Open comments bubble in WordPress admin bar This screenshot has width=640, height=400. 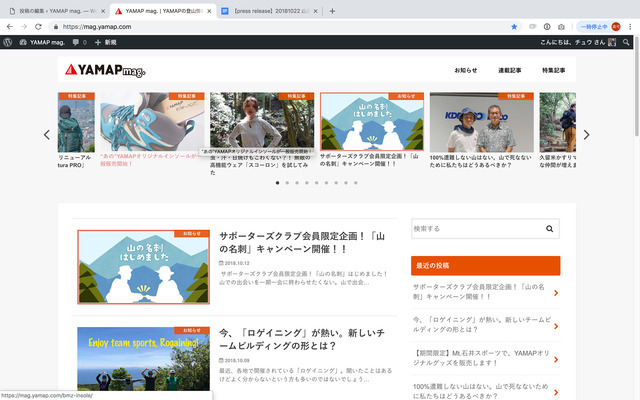tap(80, 42)
